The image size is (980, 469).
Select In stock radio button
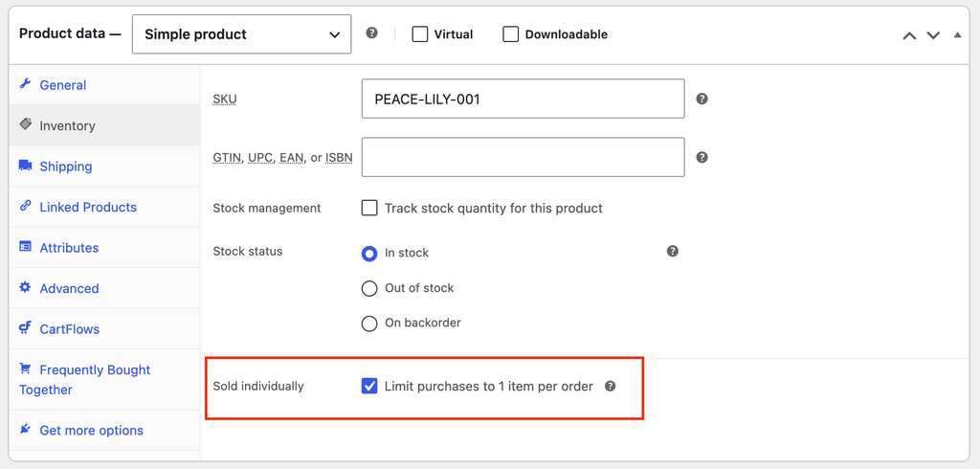coord(369,254)
